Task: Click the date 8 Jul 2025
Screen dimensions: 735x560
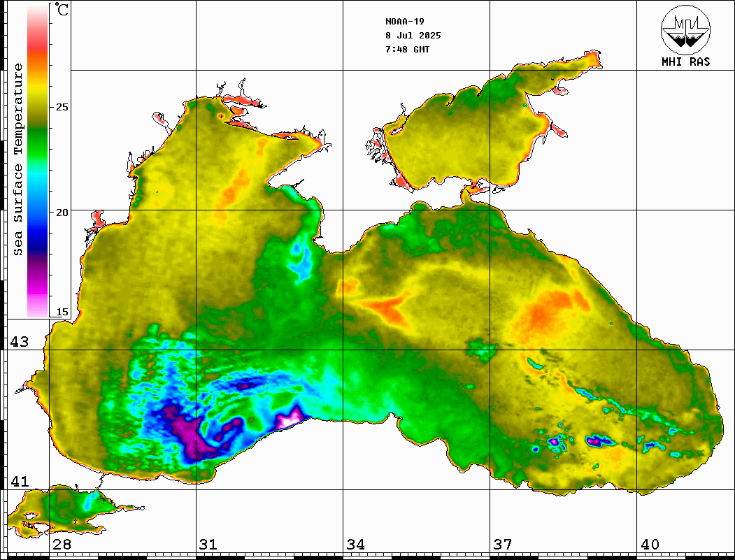Action: click(x=413, y=36)
